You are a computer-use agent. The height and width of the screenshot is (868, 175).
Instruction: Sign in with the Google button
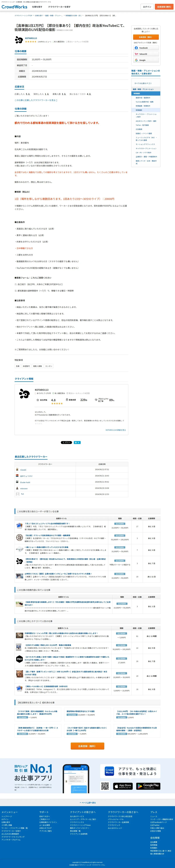click(146, 60)
